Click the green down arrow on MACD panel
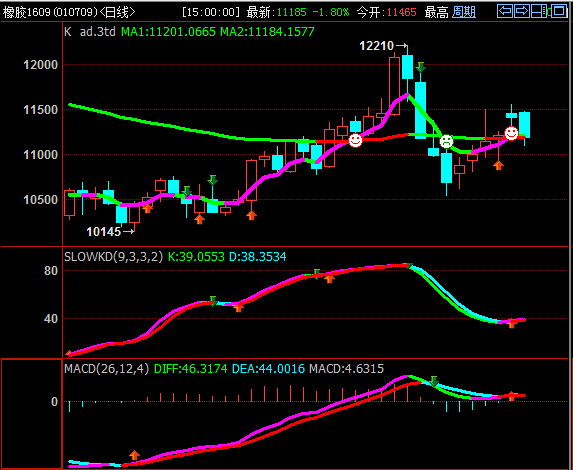The image size is (573, 470). coord(434,381)
